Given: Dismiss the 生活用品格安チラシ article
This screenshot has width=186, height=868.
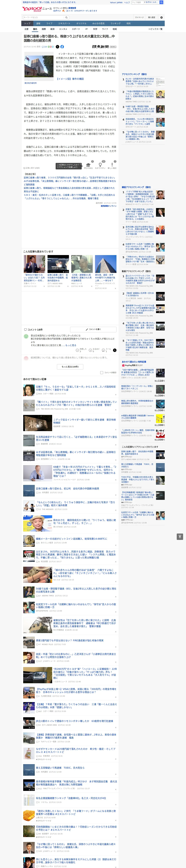Looking at the screenshot, I should (115, 445).
